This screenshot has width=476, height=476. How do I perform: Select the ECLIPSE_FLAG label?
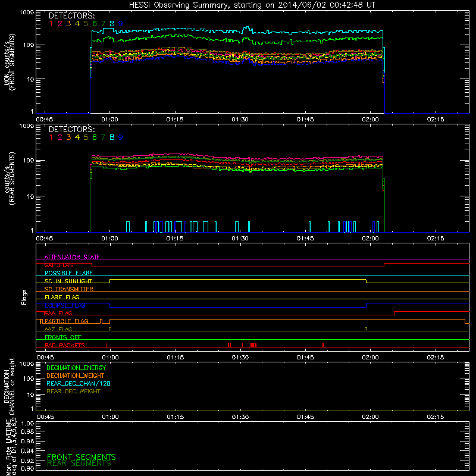[x=65, y=305]
